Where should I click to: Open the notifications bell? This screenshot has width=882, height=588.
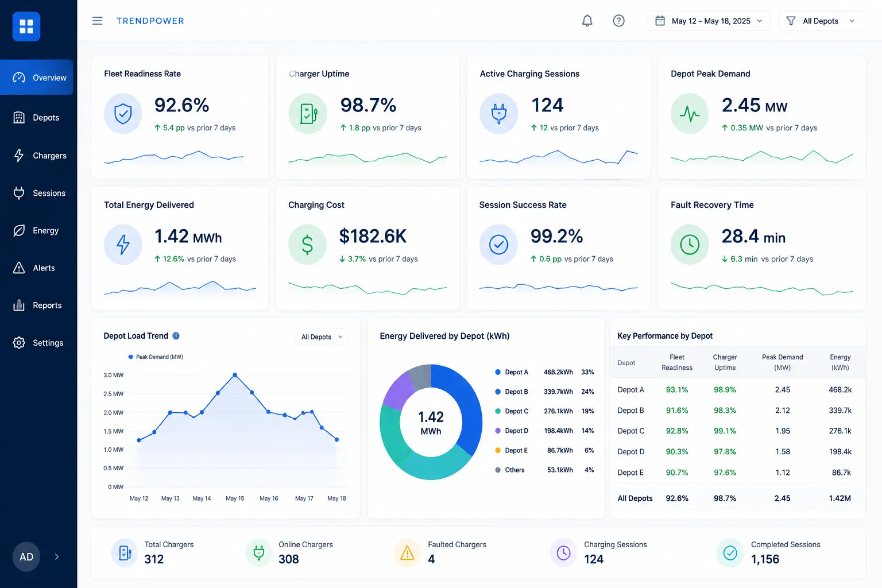[x=587, y=21]
